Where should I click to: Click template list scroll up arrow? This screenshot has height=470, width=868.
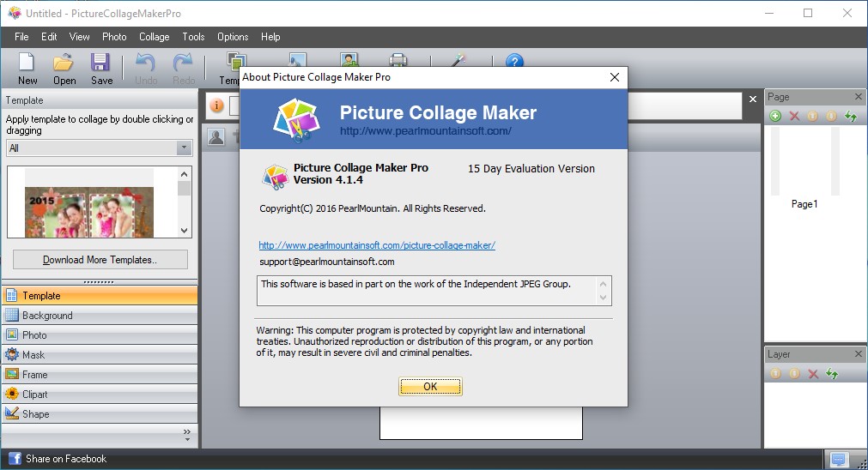point(185,174)
